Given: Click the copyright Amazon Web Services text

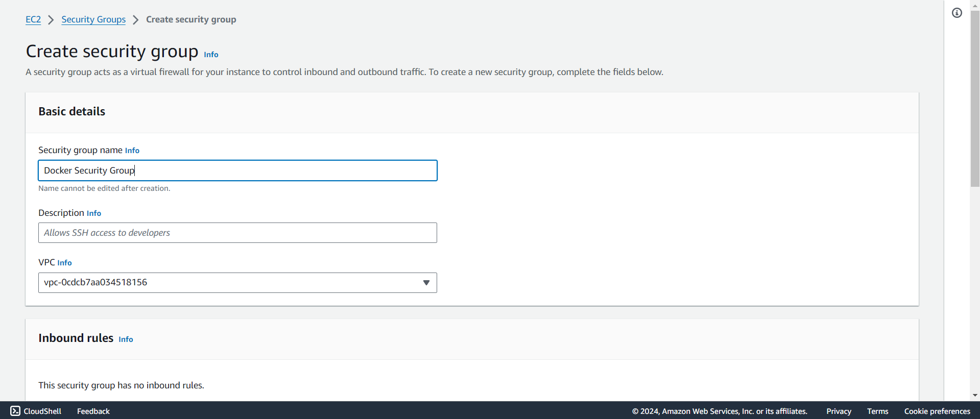Looking at the screenshot, I should coord(720,411).
